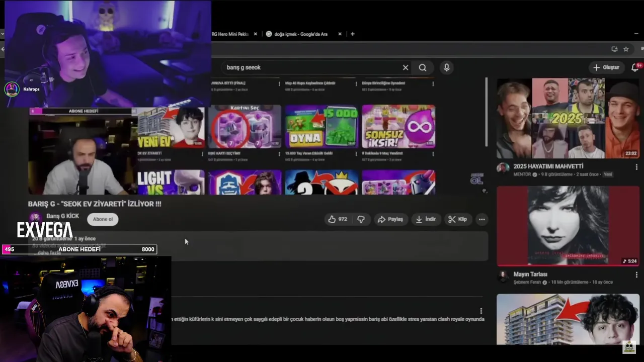
Task: Click the video title BARIŞ G SEOK EV ZİYARETİ
Action: [x=95, y=204]
